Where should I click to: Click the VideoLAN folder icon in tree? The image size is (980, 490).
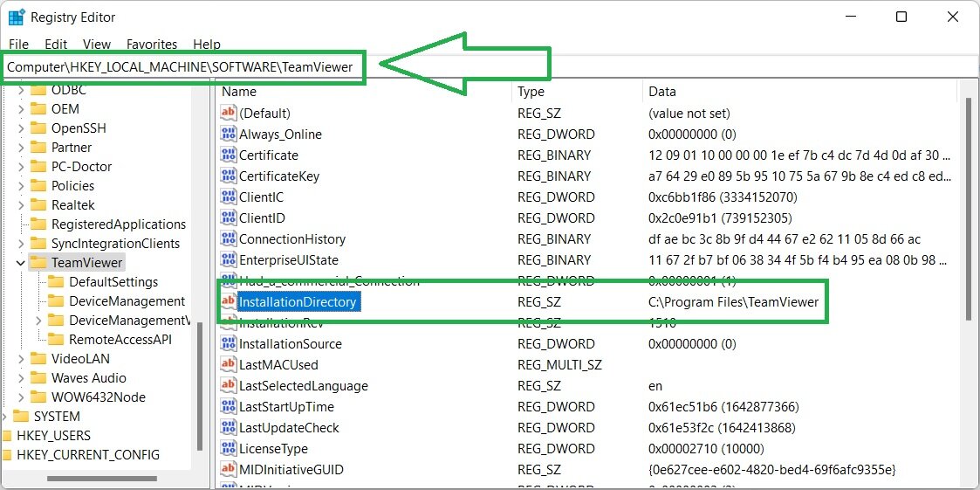tap(38, 359)
